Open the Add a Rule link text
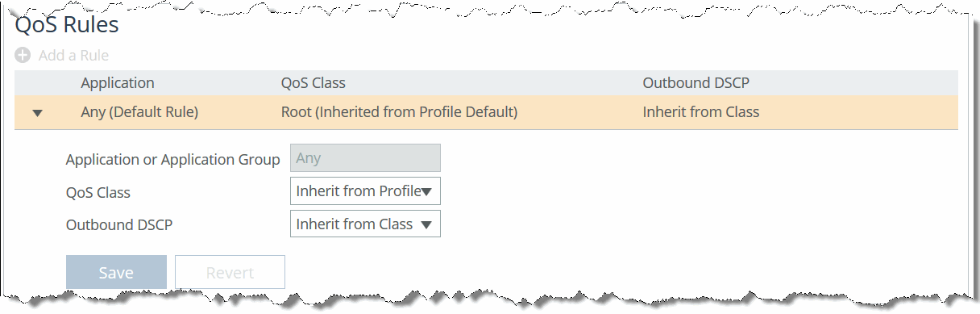This screenshot has width=980, height=314. 73,56
